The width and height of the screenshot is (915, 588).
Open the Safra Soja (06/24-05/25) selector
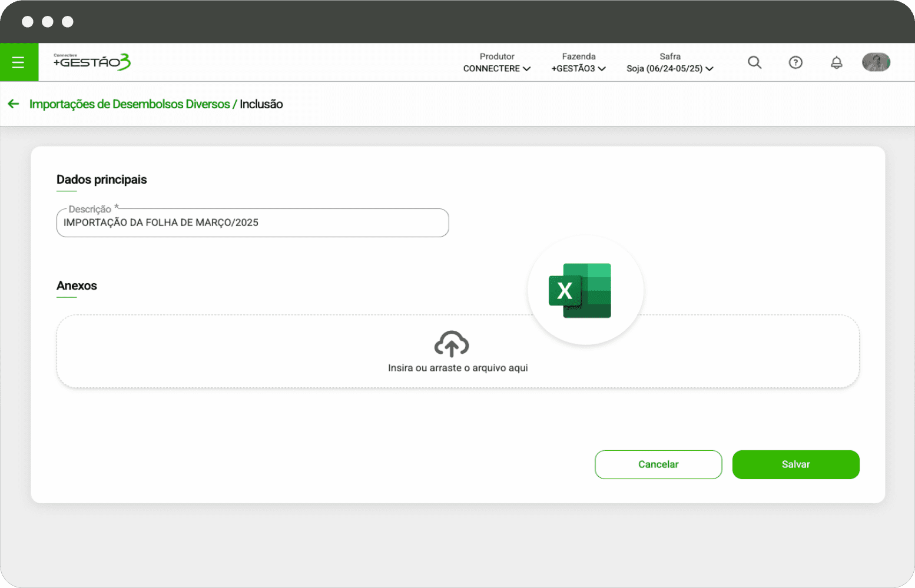pyautogui.click(x=670, y=63)
